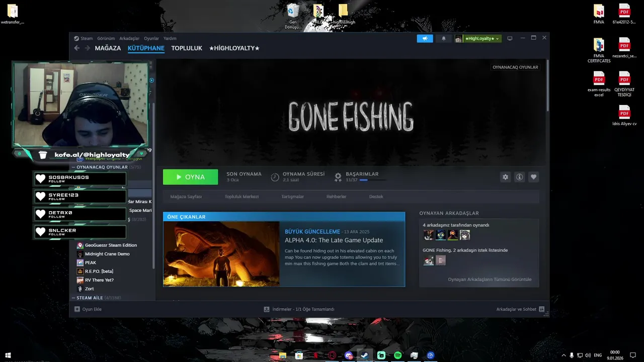Switch to the KÜTÜPHANE tab
The width and height of the screenshot is (644, 362).
click(x=146, y=48)
